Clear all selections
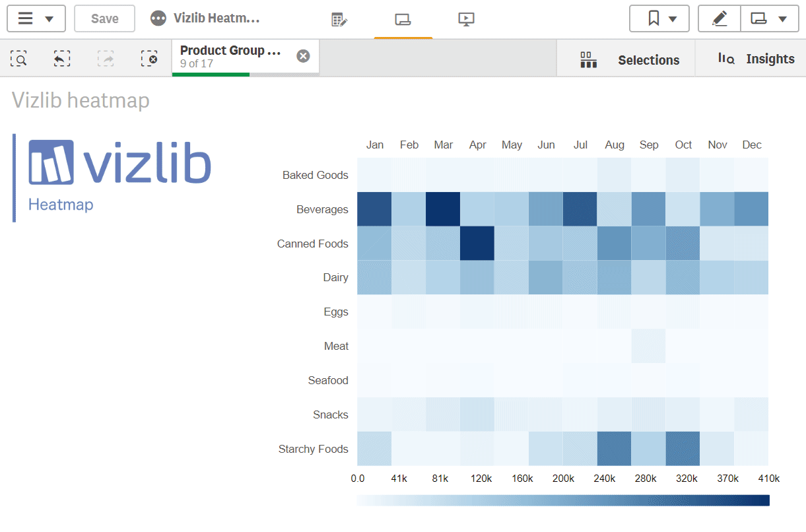The width and height of the screenshot is (806, 532). pos(149,59)
